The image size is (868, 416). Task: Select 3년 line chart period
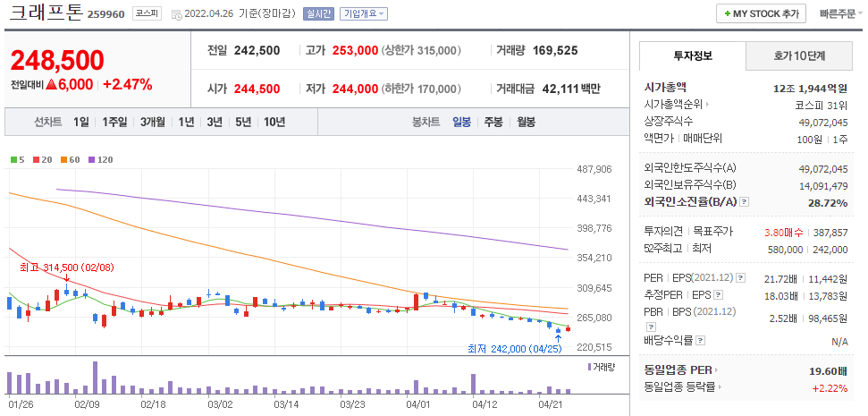tap(215, 122)
